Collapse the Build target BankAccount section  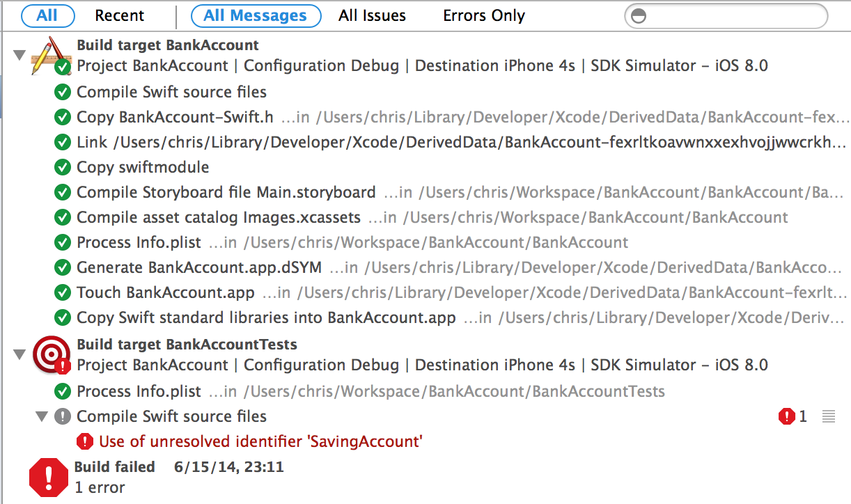[19, 56]
